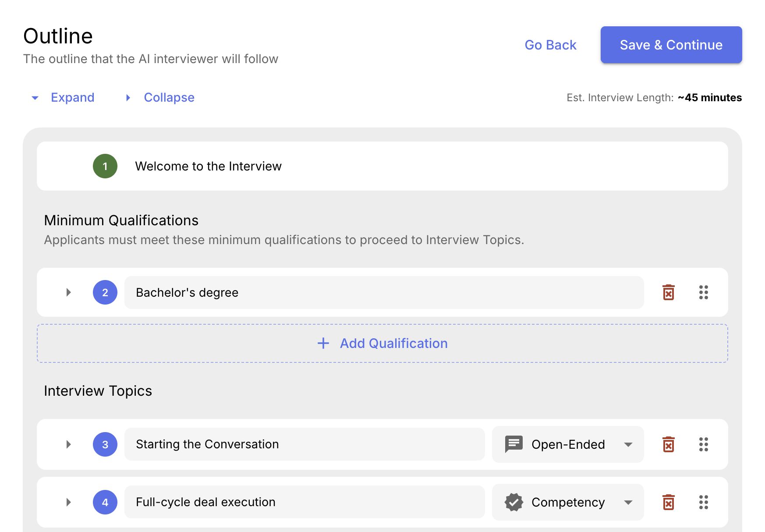Expand the Full-cycle deal execution row
The height and width of the screenshot is (532, 765).
coord(68,502)
